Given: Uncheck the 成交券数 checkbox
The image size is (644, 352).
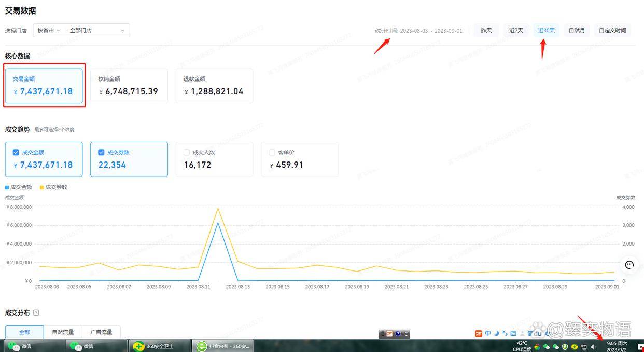Looking at the screenshot, I should point(101,153).
